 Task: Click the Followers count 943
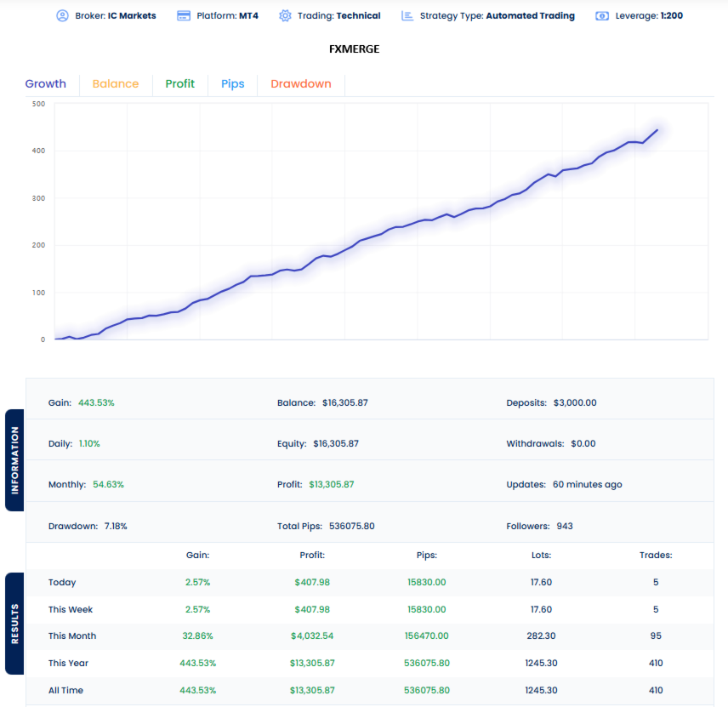point(565,526)
